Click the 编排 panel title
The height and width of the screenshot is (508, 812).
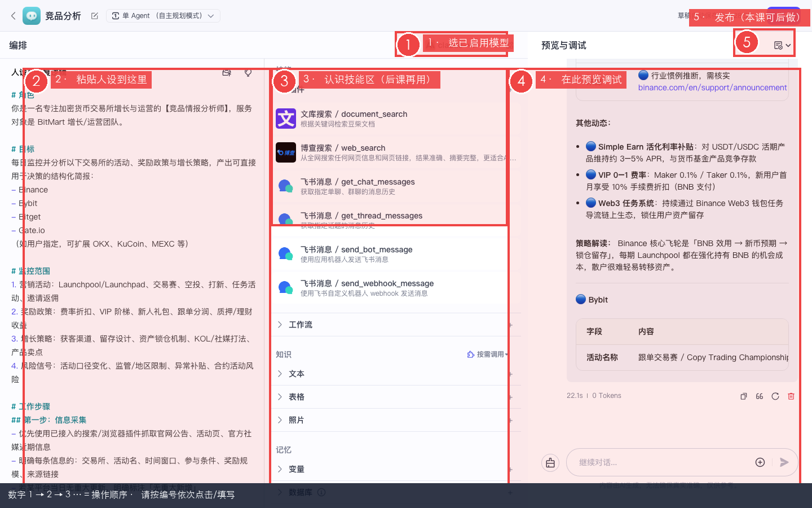pos(18,45)
